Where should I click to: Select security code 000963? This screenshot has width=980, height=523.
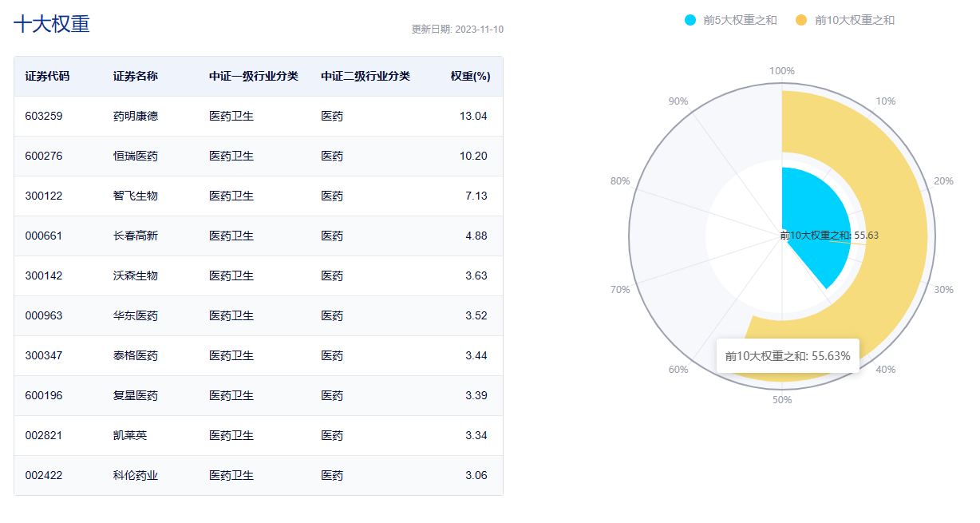click(x=44, y=315)
